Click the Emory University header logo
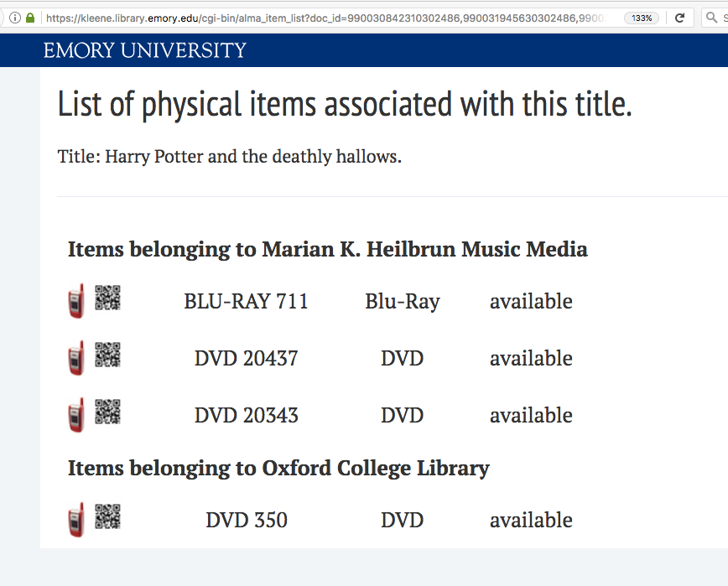Image resolution: width=728 pixels, height=586 pixels. [x=145, y=50]
